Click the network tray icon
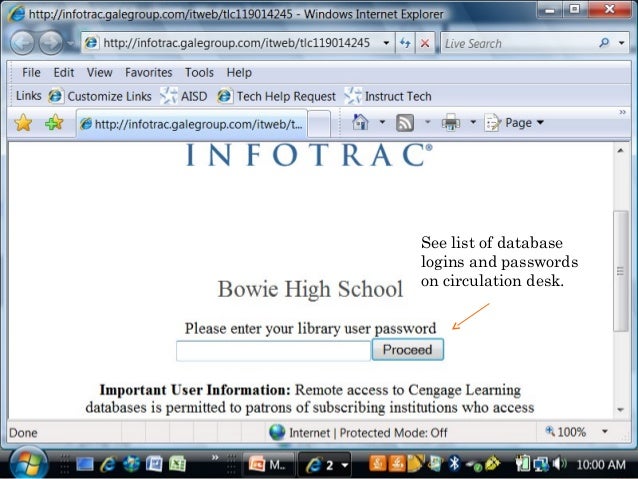 tap(541, 464)
